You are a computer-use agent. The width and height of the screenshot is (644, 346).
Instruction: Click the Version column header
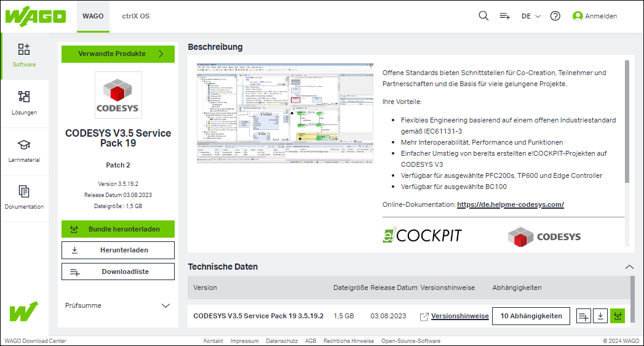(205, 288)
